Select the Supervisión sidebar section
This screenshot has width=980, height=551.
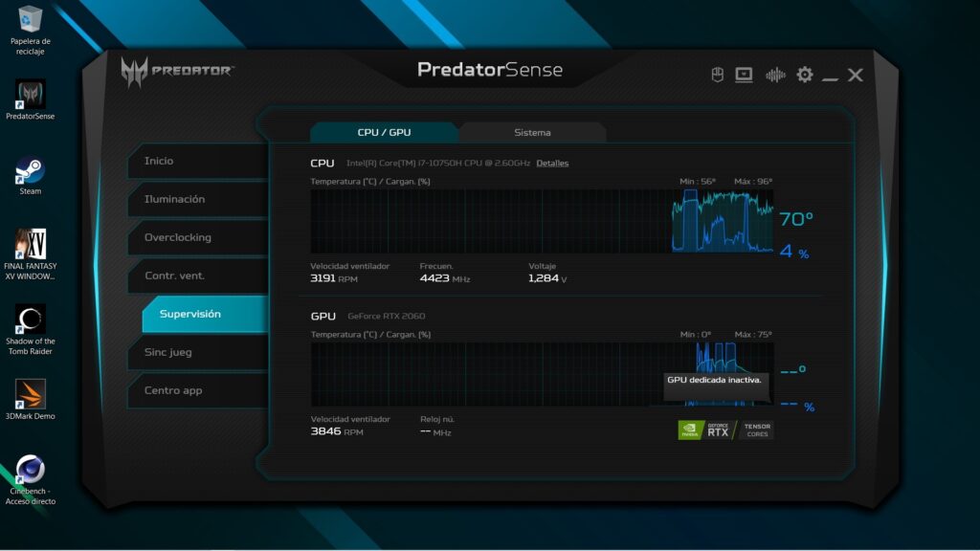205,314
